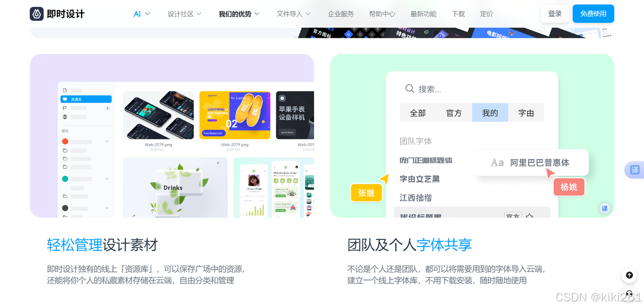
Task: Select the teal team avatar dot
Action: click(x=65, y=179)
